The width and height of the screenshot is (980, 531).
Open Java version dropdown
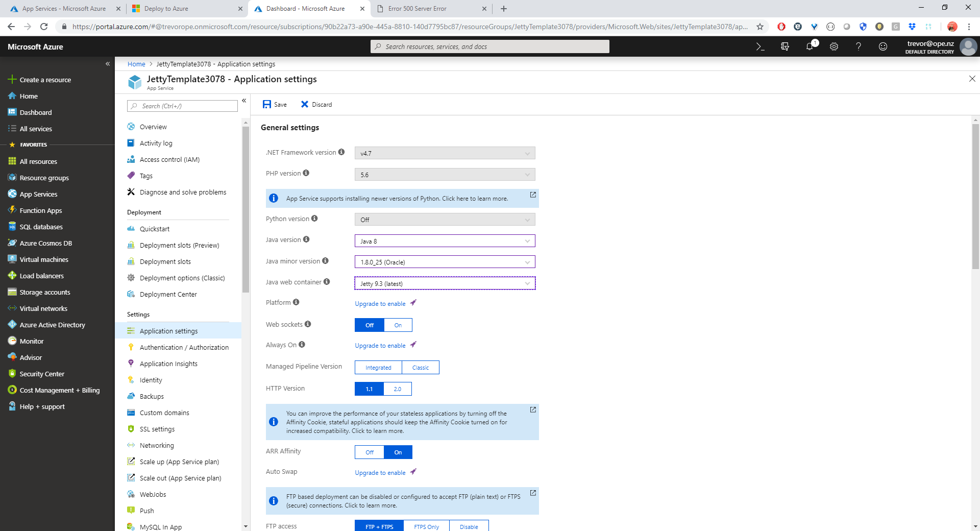click(x=445, y=241)
